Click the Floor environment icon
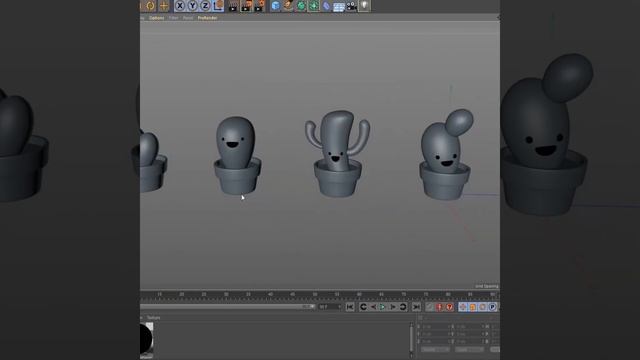The width and height of the screenshot is (640, 360). (339, 6)
